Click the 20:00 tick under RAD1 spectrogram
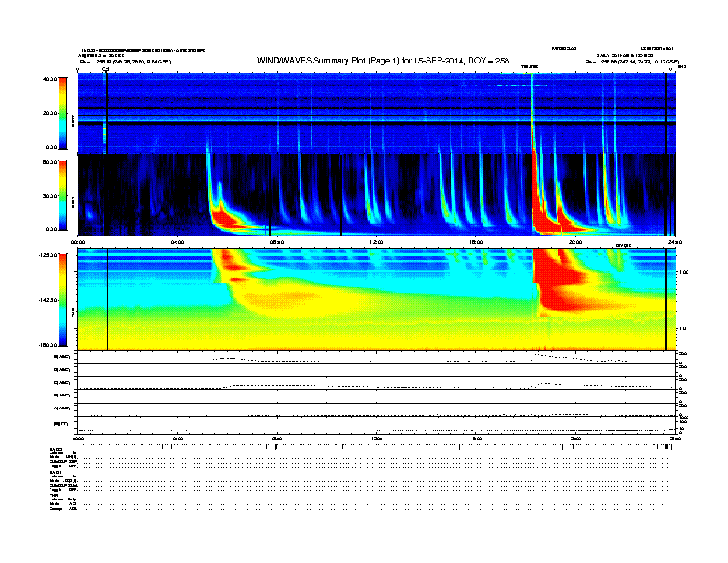728x563 pixels. pyautogui.click(x=575, y=242)
